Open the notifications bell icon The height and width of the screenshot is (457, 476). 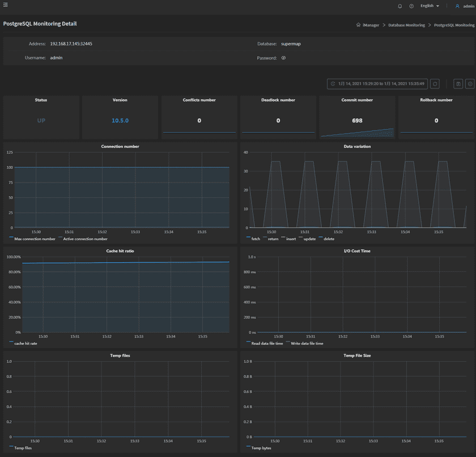point(400,6)
